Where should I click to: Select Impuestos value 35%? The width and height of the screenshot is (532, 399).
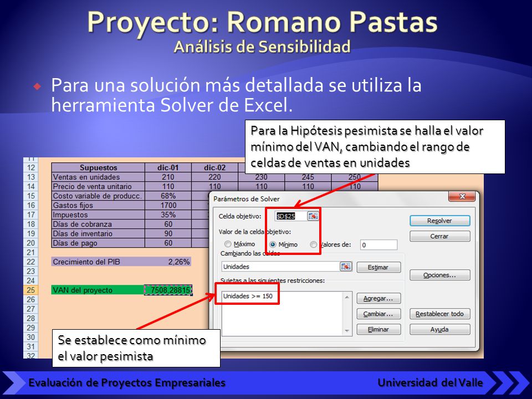point(168,214)
